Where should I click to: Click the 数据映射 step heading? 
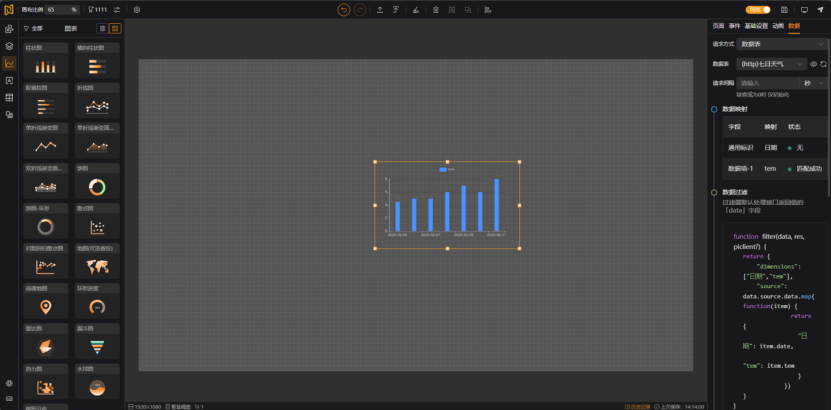734,109
